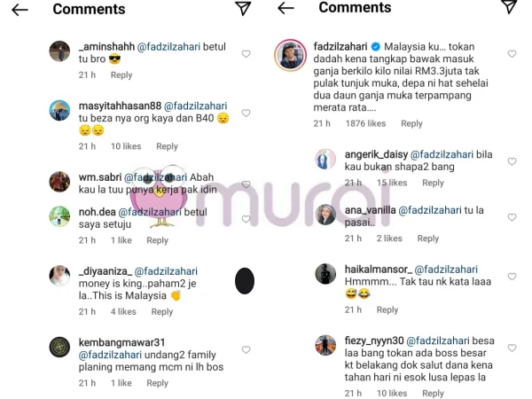This screenshot has height=399, width=532.
Task: Reply to fadzilzahari's comment with 1876 likes
Action: tap(411, 123)
